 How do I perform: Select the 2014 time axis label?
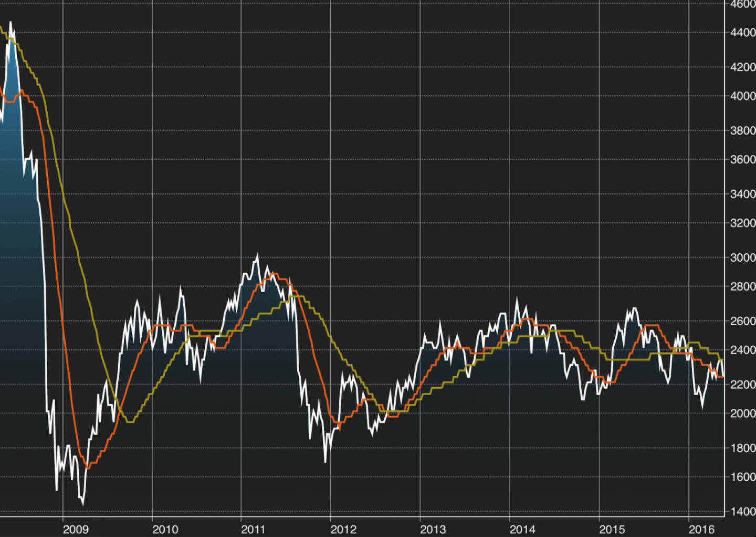tap(522, 529)
